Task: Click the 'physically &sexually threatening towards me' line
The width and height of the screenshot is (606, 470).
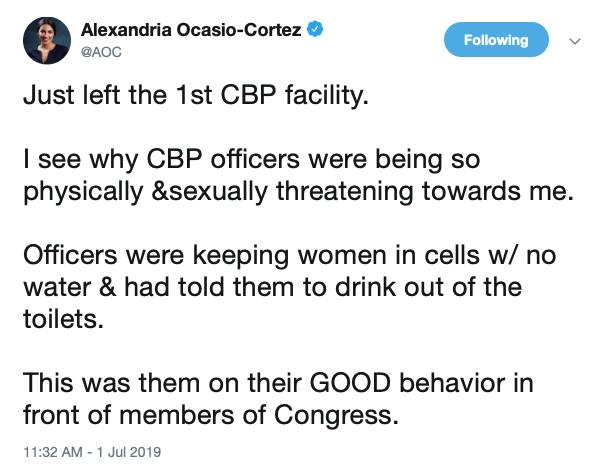Action: coord(298,191)
